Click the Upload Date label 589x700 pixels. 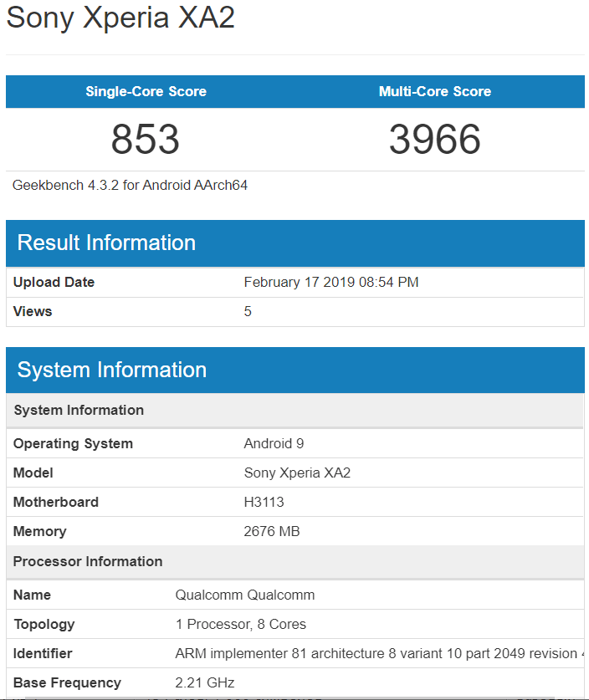tap(54, 282)
